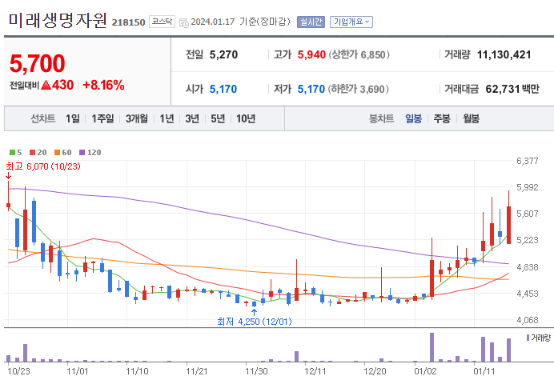Click the 01/02 date axis label
This screenshot has width=554, height=392.
[x=425, y=371]
